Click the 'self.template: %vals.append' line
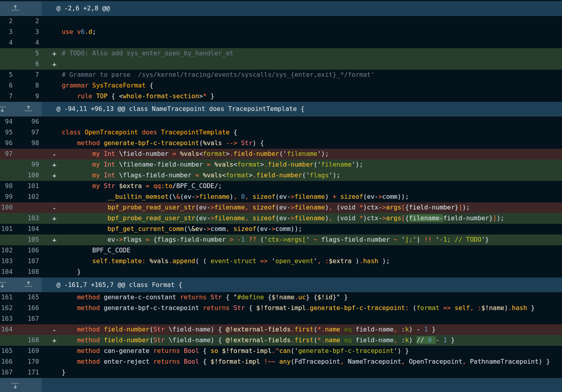 point(241,261)
